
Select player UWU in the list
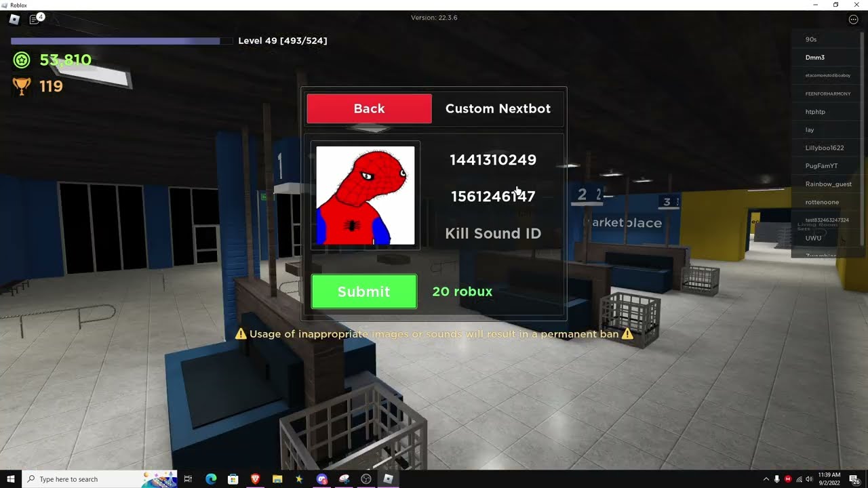coord(826,238)
